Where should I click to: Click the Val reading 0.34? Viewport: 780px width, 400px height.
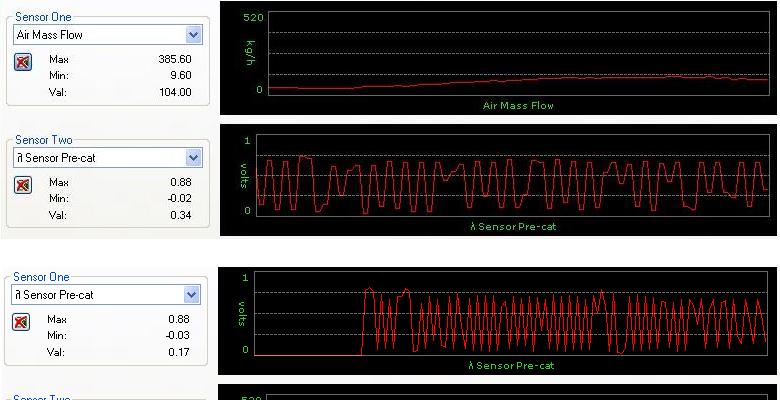[x=180, y=215]
